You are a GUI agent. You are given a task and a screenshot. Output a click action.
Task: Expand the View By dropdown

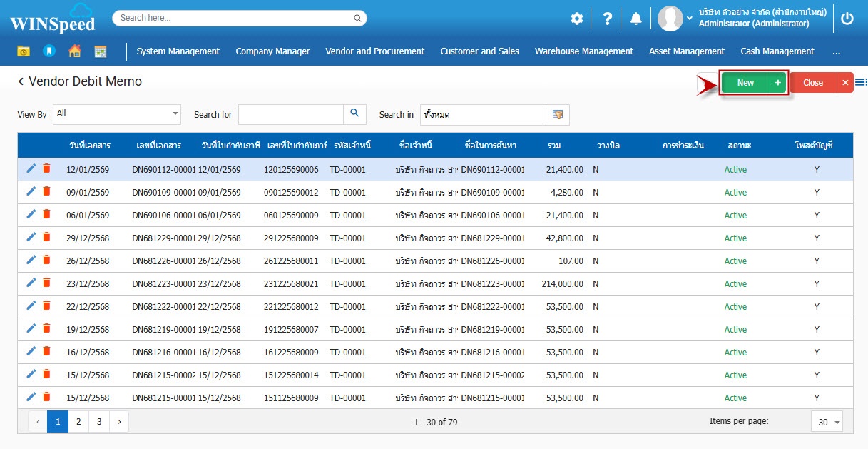click(x=175, y=114)
